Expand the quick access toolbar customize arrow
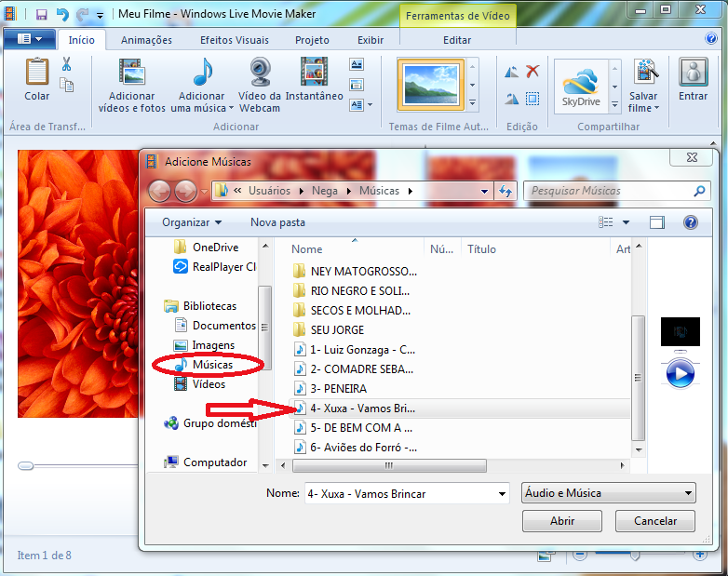Screen dimensions: 728x576 (100, 15)
